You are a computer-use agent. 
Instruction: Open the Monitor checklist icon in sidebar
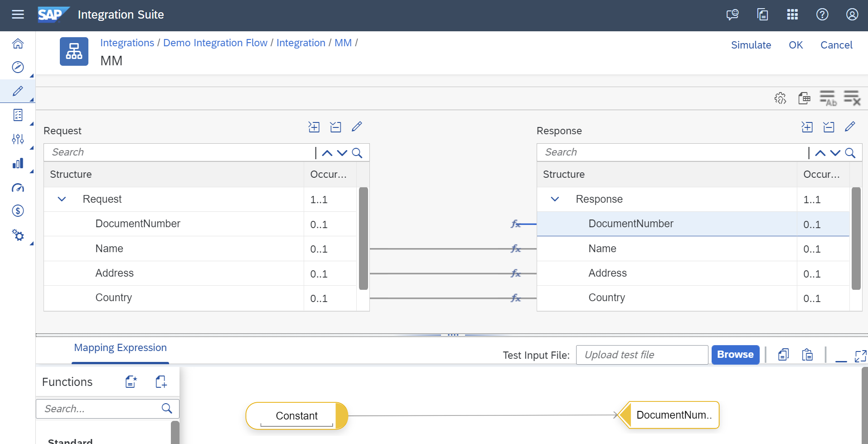pyautogui.click(x=17, y=115)
